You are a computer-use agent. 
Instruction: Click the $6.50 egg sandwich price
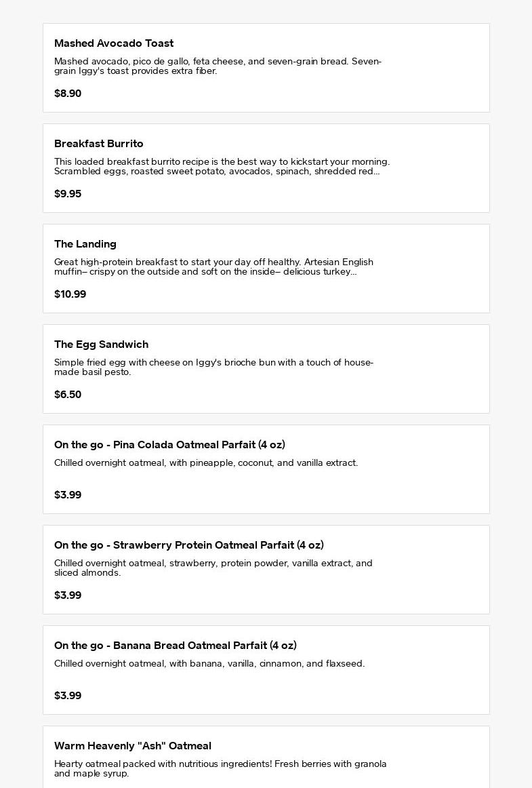tap(68, 395)
